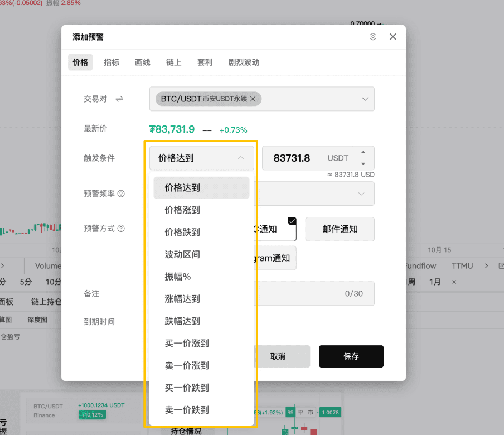Save the alert with 保存
This screenshot has width=504, height=435.
tap(351, 356)
